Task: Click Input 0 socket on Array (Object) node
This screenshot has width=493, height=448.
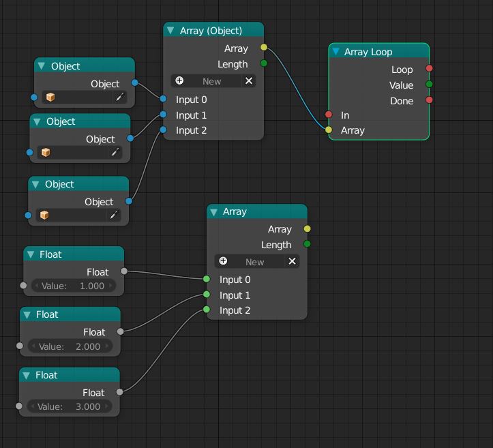Action: [x=163, y=99]
